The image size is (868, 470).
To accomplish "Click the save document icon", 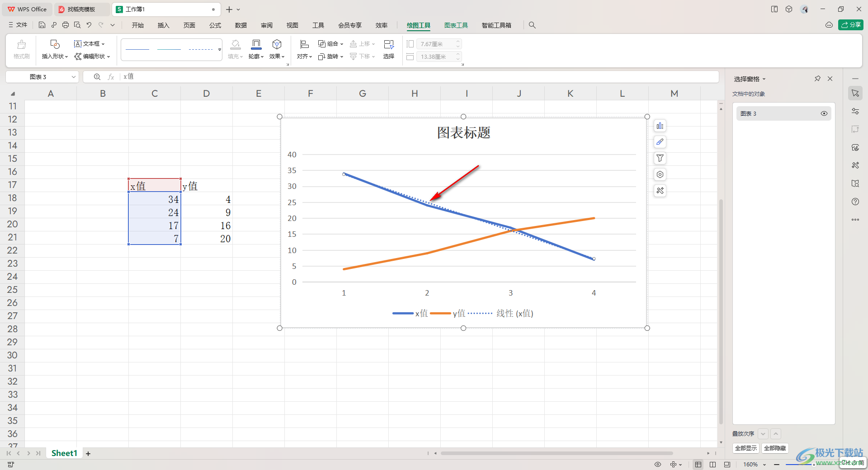I will coord(42,25).
